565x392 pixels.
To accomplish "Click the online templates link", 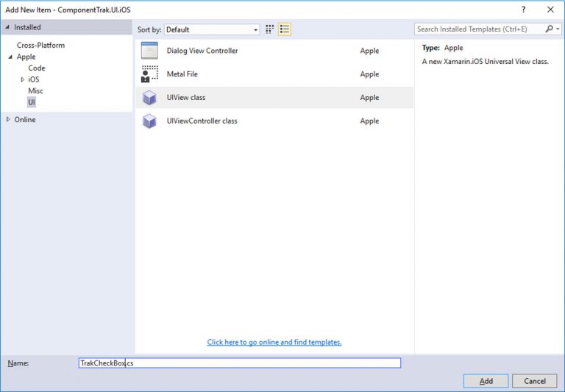I will pos(274,342).
